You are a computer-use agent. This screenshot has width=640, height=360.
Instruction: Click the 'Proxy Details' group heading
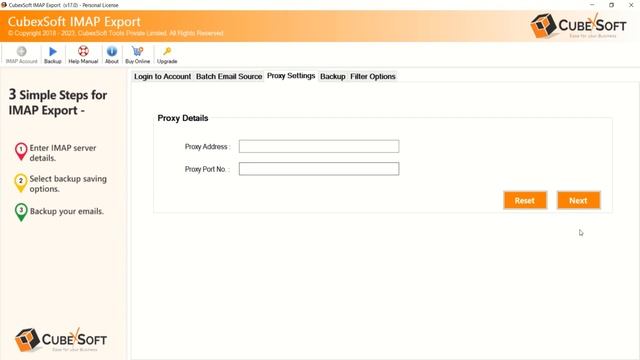click(x=183, y=118)
